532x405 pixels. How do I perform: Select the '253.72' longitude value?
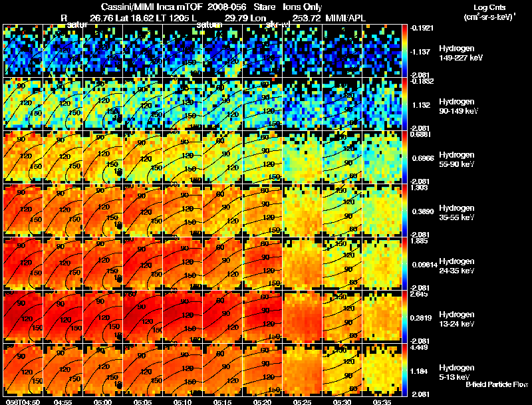[306, 18]
